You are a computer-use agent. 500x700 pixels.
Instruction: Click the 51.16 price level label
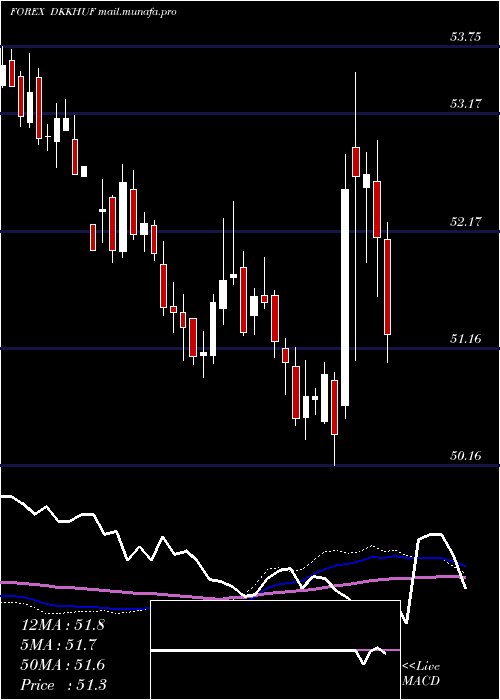coord(465,339)
